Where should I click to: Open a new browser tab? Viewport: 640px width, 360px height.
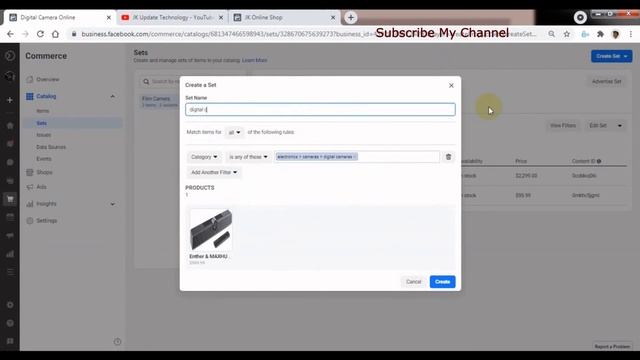tap(351, 18)
